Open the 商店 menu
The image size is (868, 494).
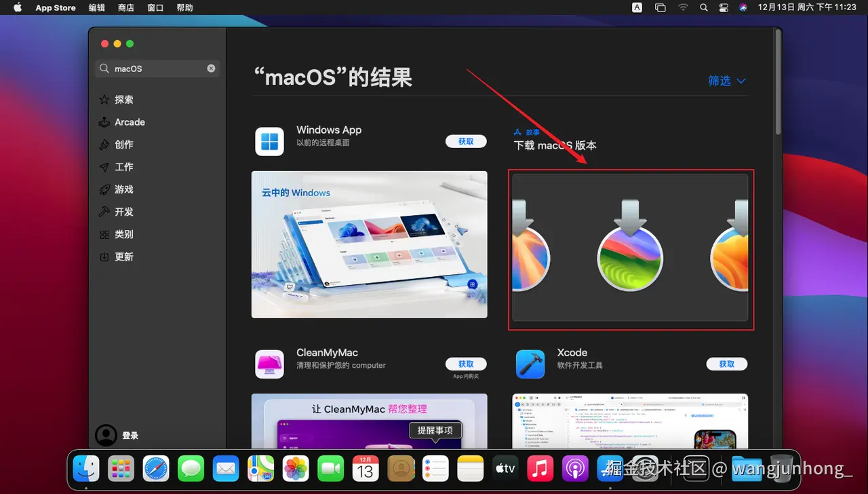pyautogui.click(x=125, y=7)
